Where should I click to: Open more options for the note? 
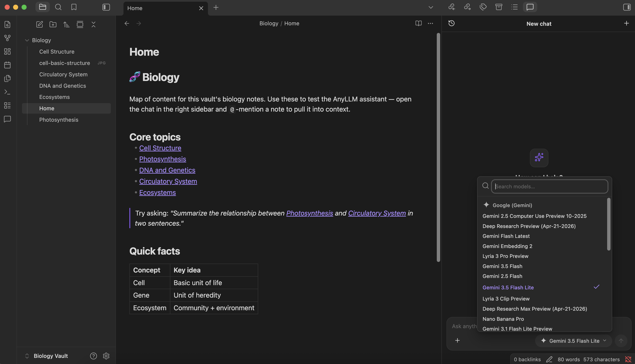[x=430, y=23]
